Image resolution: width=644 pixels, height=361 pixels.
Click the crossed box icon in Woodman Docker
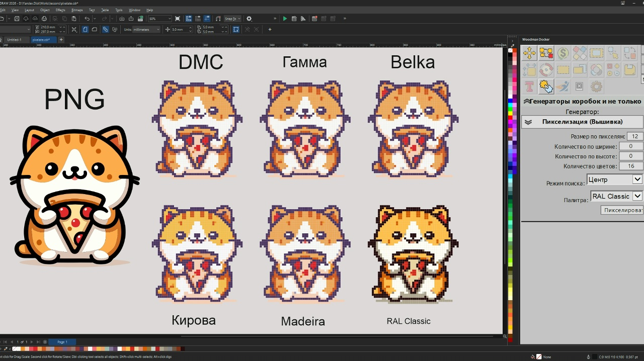pyautogui.click(x=579, y=86)
